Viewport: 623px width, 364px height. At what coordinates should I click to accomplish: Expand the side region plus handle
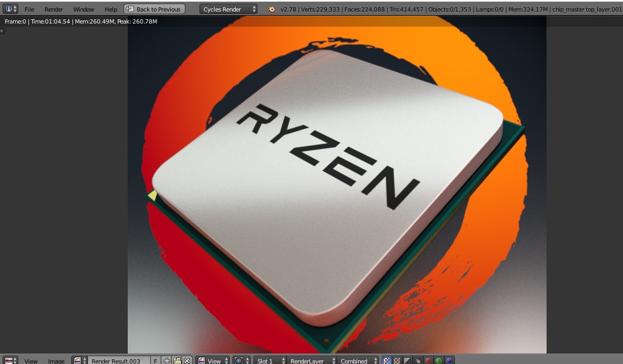pos(2,30)
